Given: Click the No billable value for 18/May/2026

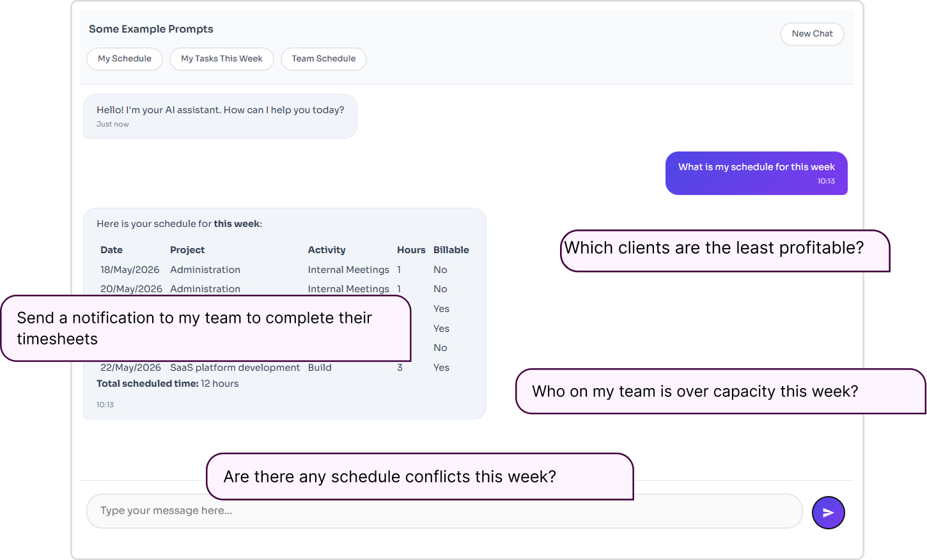Looking at the screenshot, I should click(x=440, y=270).
